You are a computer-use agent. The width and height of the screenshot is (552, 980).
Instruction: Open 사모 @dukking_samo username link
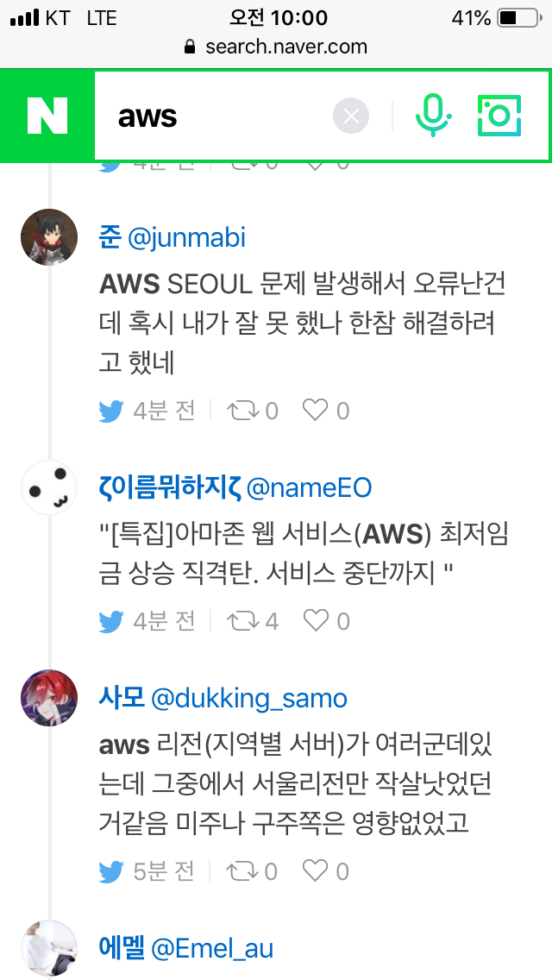223,698
